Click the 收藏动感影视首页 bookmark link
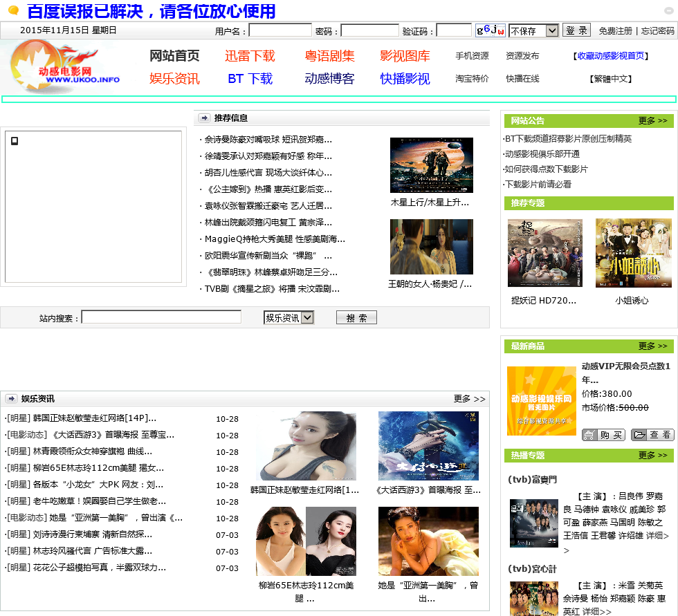 pos(610,56)
